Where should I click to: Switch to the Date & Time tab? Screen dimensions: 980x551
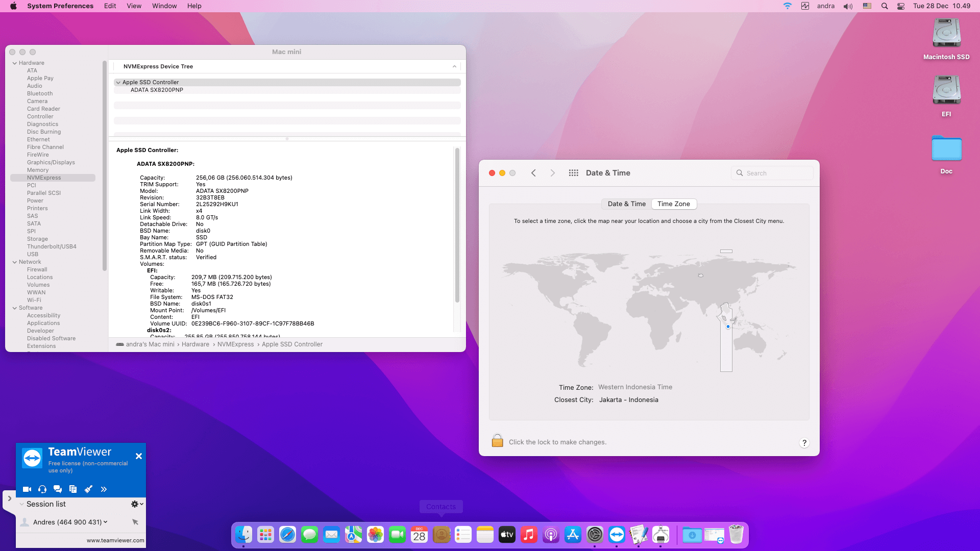pyautogui.click(x=626, y=204)
